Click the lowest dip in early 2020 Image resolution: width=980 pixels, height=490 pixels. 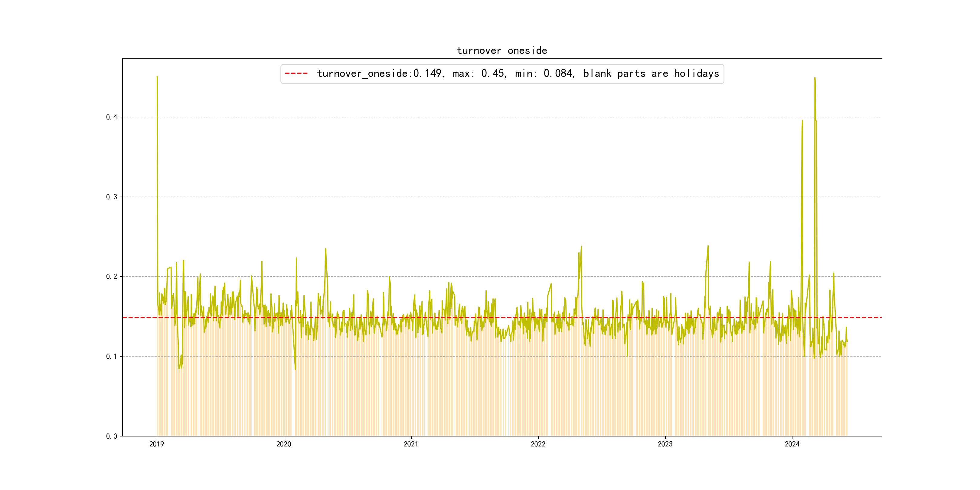point(295,369)
